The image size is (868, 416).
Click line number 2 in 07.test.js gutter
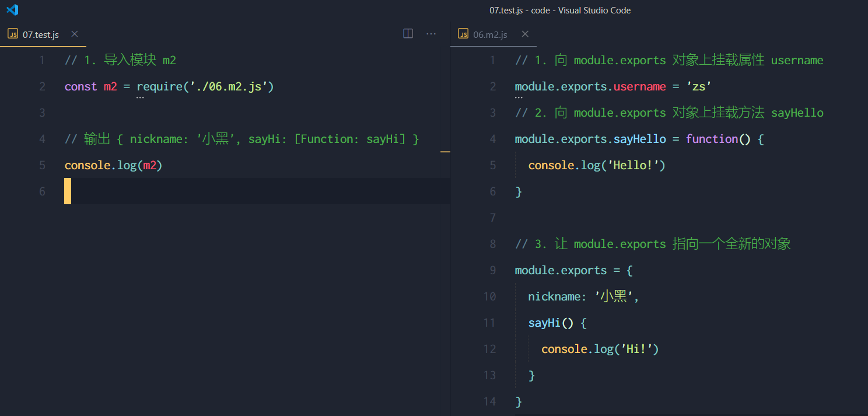41,86
